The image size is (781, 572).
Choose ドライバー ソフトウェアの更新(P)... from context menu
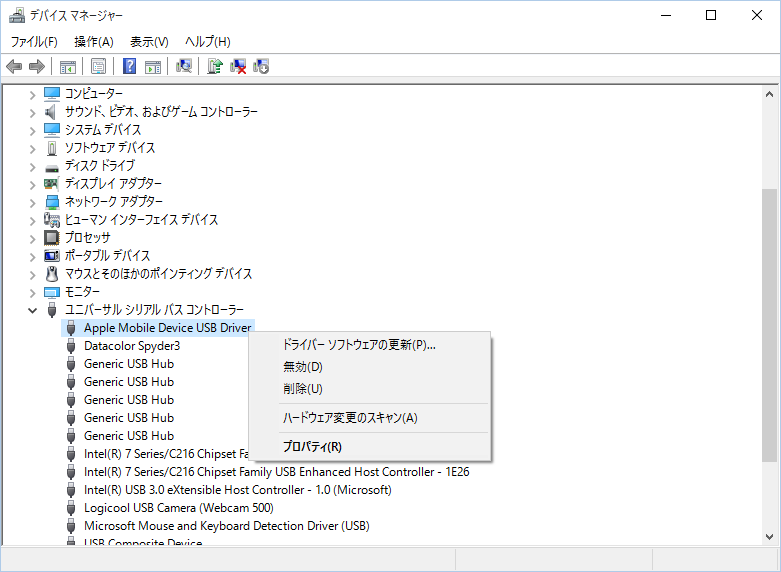[359, 345]
